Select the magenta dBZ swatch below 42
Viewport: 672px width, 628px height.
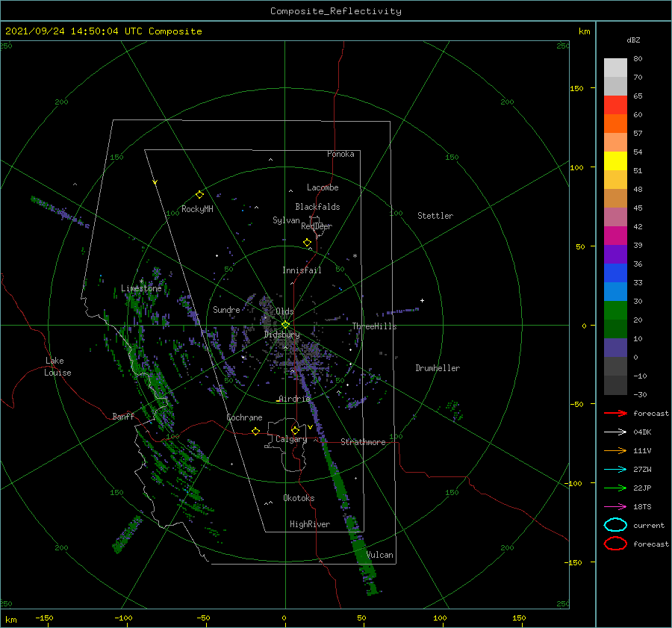615,235
